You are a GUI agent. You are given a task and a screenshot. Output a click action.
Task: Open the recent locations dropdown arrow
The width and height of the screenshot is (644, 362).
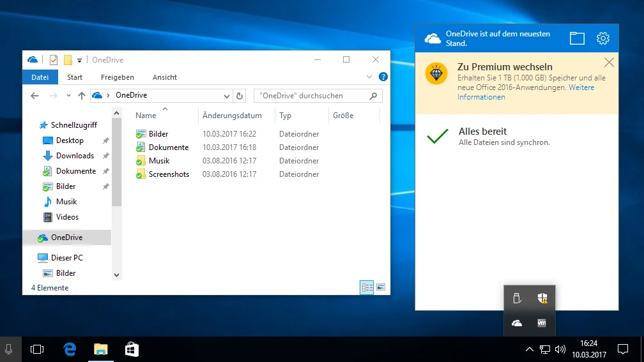click(68, 96)
